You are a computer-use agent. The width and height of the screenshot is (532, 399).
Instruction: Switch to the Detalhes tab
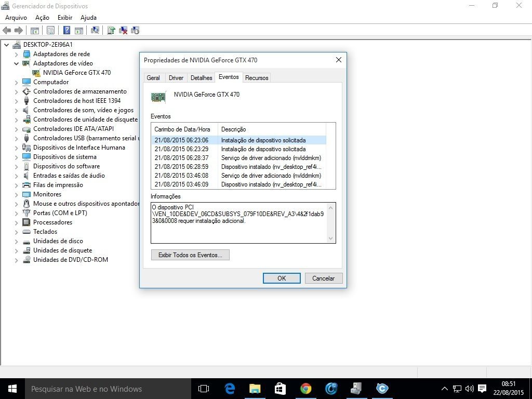pyautogui.click(x=201, y=78)
